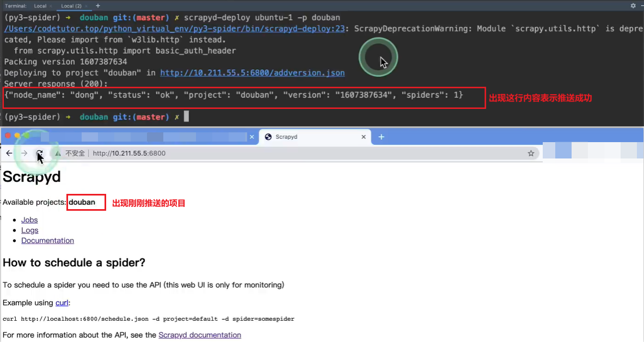The image size is (644, 342).
Task: Click the browser forward arrow
Action: [24, 153]
